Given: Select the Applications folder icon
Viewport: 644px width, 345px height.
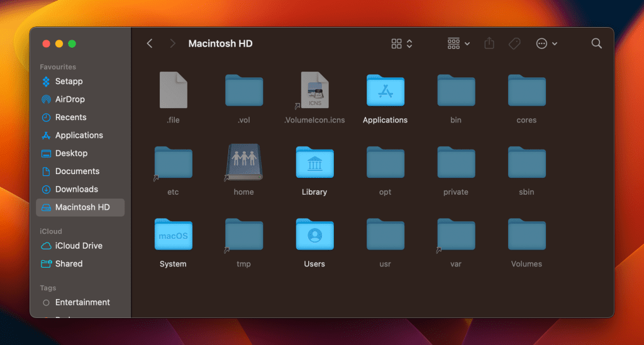Looking at the screenshot, I should [385, 92].
